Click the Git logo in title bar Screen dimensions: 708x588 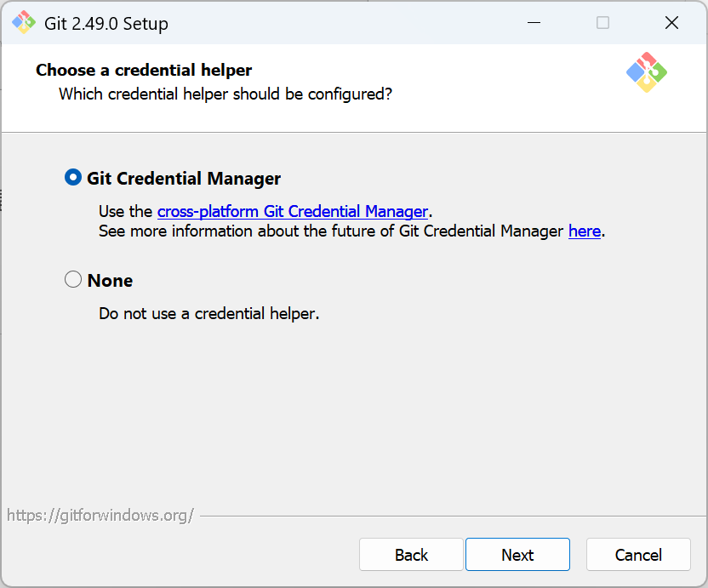(24, 23)
